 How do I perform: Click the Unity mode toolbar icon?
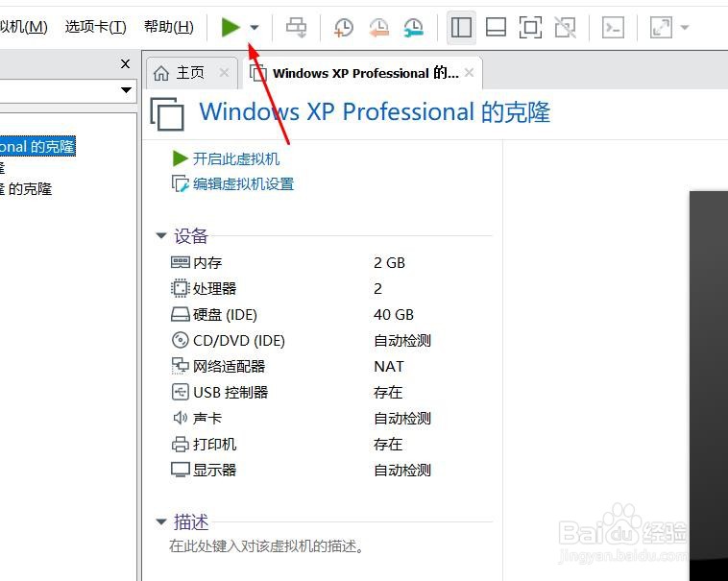pyautogui.click(x=565, y=28)
